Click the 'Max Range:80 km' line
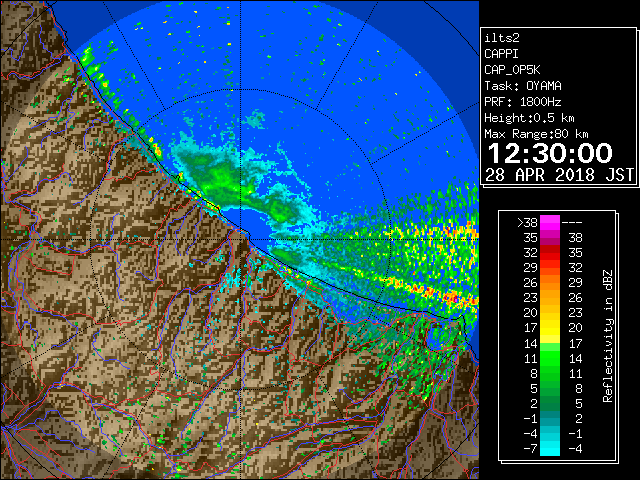Image resolution: width=640 pixels, height=480 pixels. 536,134
